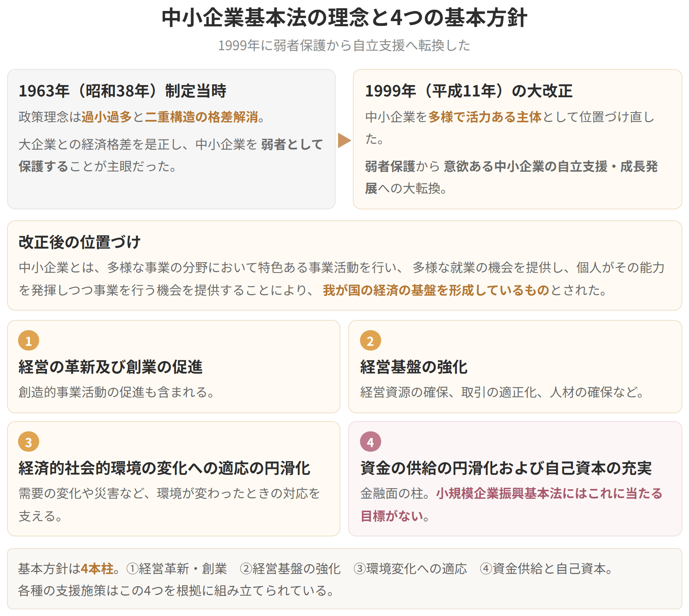
Task: Click the main title 中小企業基本法の理念と4つの基本方針
Action: [344, 18]
